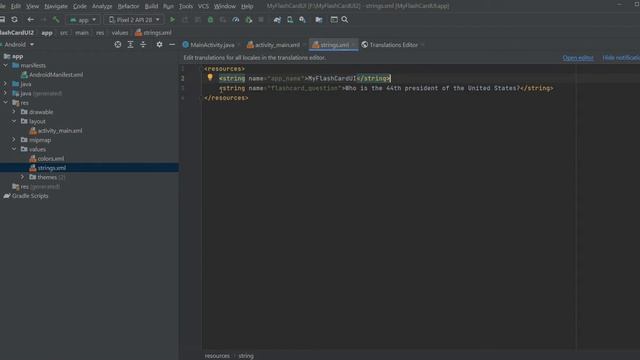
Task: Open Project Structure icon in toolbar
Action: [319, 20]
